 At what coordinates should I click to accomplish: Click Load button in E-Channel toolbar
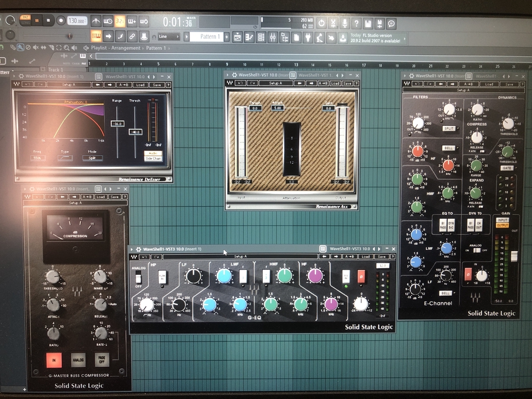coord(489,84)
